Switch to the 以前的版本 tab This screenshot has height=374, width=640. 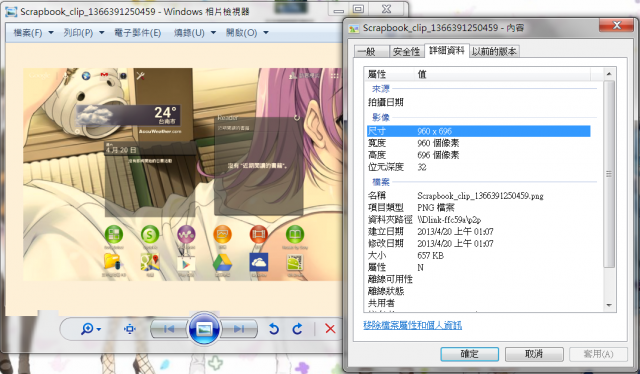pos(494,51)
